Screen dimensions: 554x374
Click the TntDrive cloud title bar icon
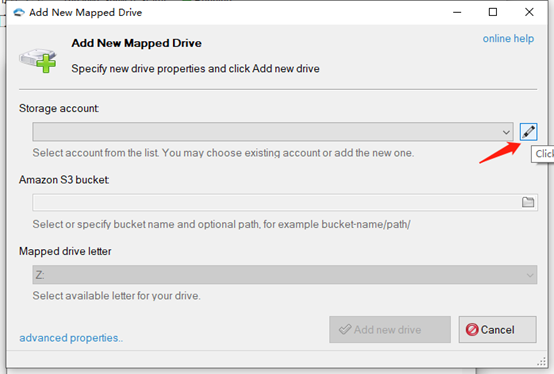click(19, 13)
